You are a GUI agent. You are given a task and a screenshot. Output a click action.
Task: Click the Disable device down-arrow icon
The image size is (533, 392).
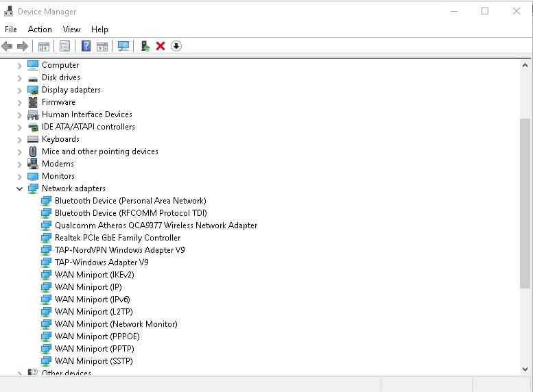(176, 46)
